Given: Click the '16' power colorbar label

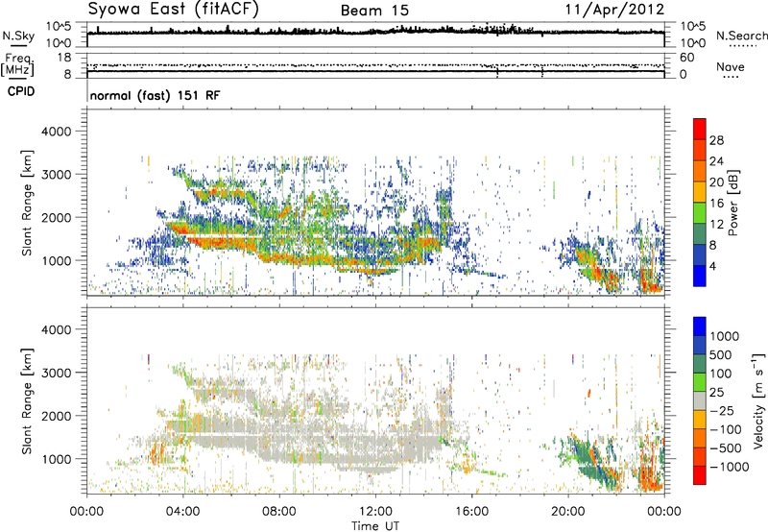Looking at the screenshot, I should click(x=716, y=204).
